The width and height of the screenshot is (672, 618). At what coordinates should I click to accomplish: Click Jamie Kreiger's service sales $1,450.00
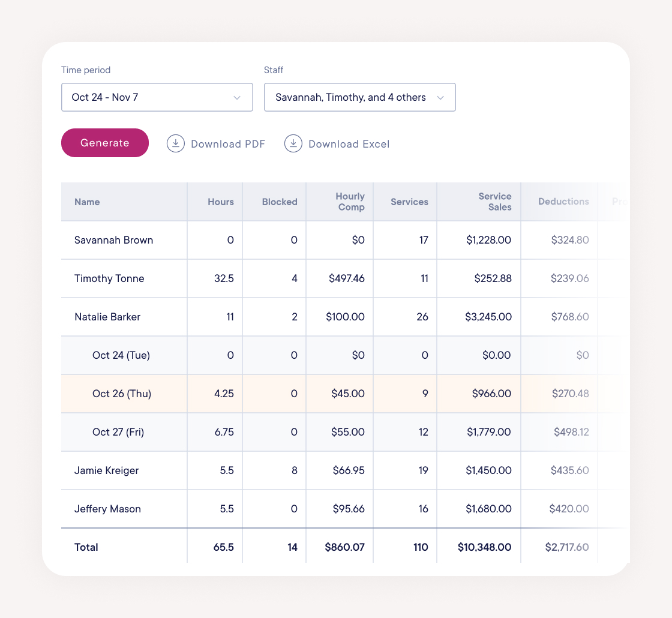point(488,470)
